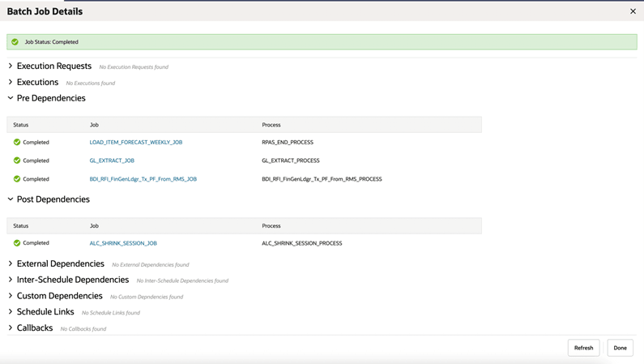This screenshot has width=644, height=364.
Task: Click the Job Status: Completed banner text
Action: (x=51, y=42)
